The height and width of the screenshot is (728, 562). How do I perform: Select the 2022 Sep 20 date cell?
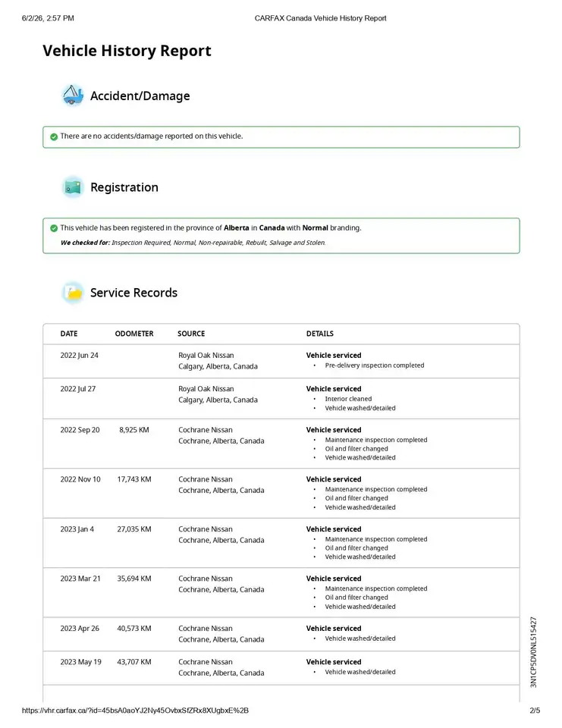coord(80,430)
